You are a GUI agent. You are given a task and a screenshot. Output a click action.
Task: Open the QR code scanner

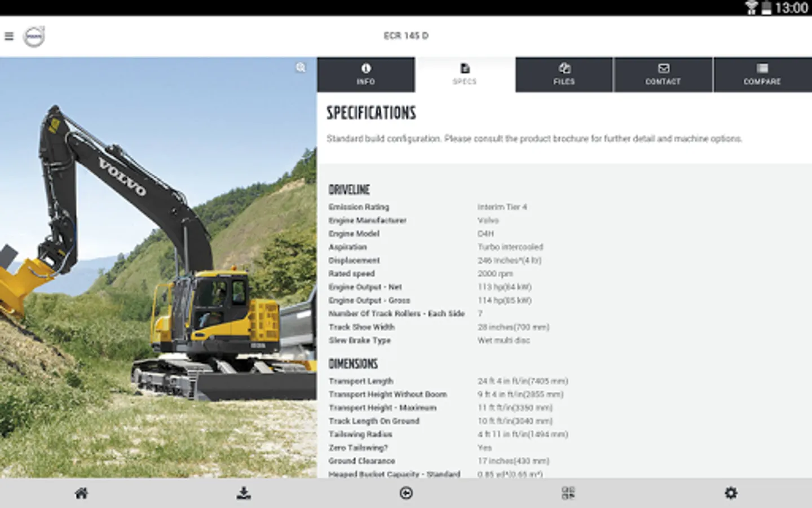(x=568, y=493)
